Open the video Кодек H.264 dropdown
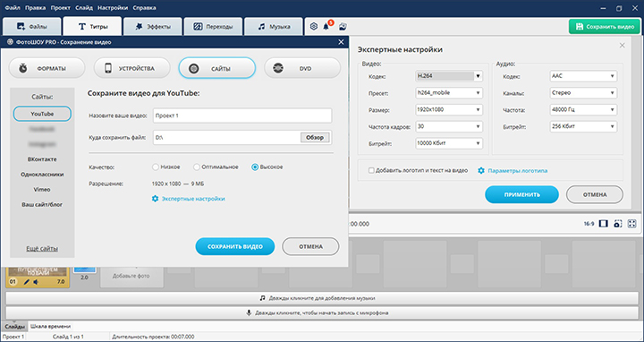Image resolution: width=644 pixels, height=342 pixels. (x=449, y=76)
